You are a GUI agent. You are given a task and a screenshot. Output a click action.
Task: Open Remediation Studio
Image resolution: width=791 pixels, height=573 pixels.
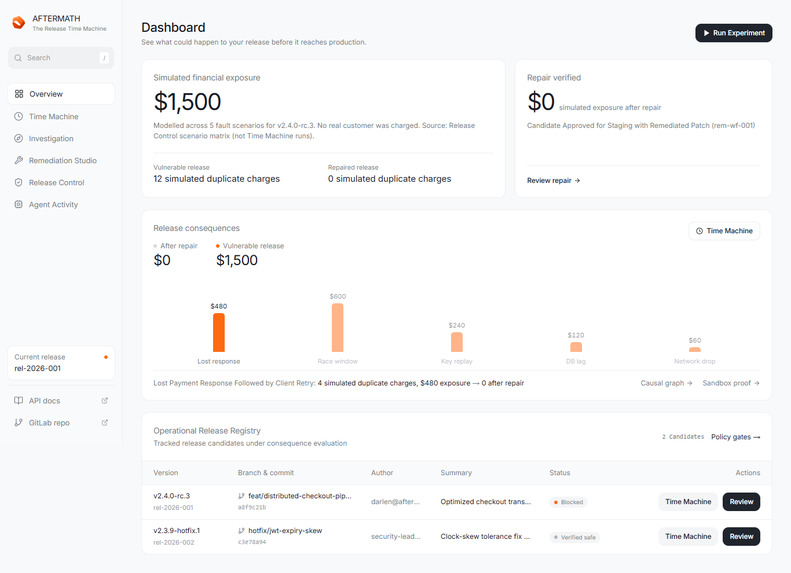coord(61,160)
